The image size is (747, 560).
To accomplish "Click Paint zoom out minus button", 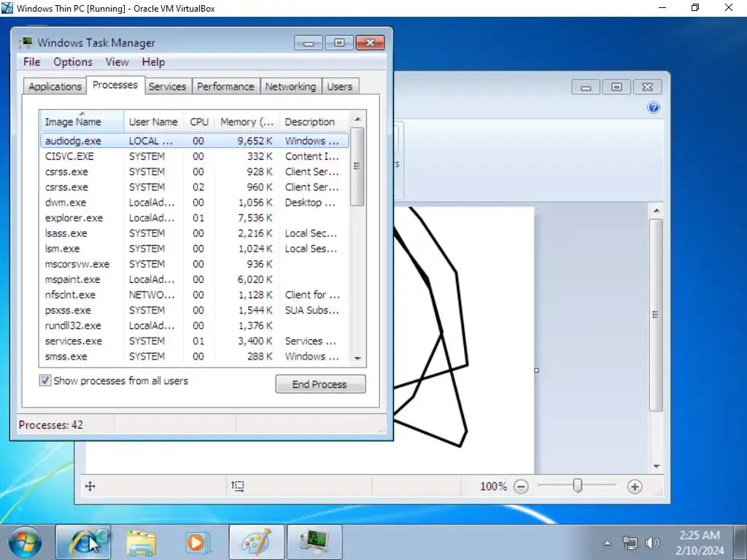I will coord(521,486).
